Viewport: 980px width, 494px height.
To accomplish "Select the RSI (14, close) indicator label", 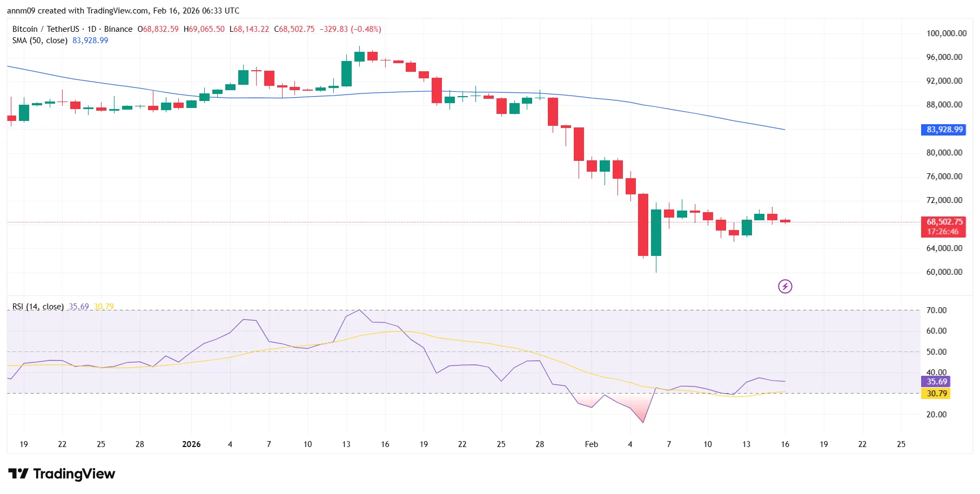I will (37, 306).
